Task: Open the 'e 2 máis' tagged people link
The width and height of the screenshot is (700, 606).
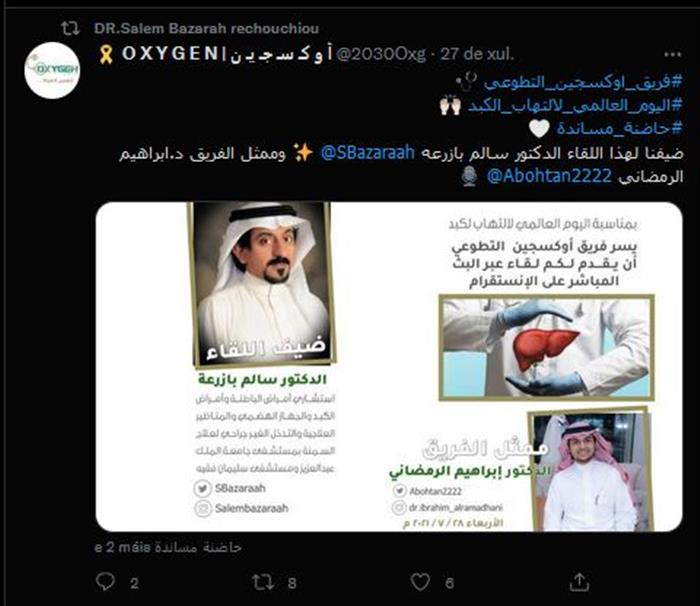Action: click(x=168, y=547)
